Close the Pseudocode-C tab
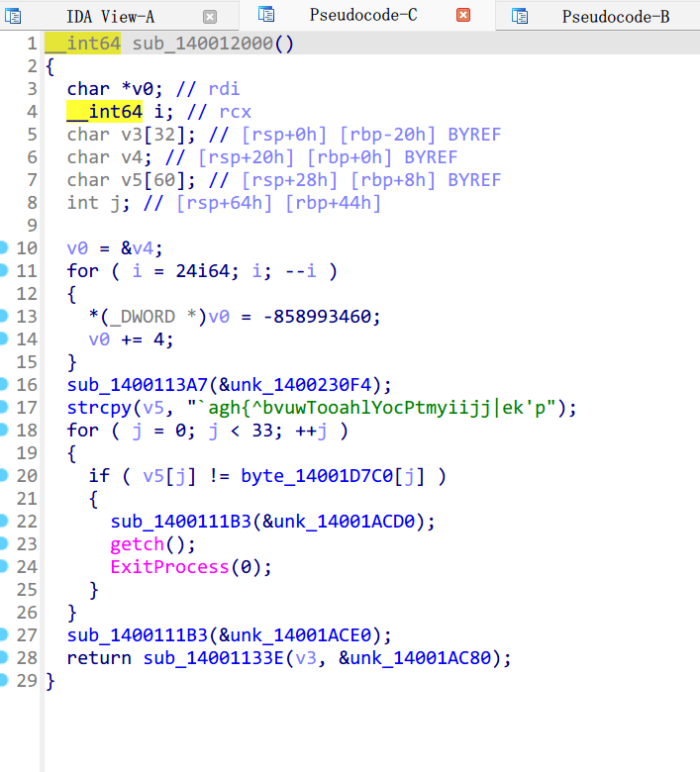Screen dimensions: 700x772 coord(463,15)
